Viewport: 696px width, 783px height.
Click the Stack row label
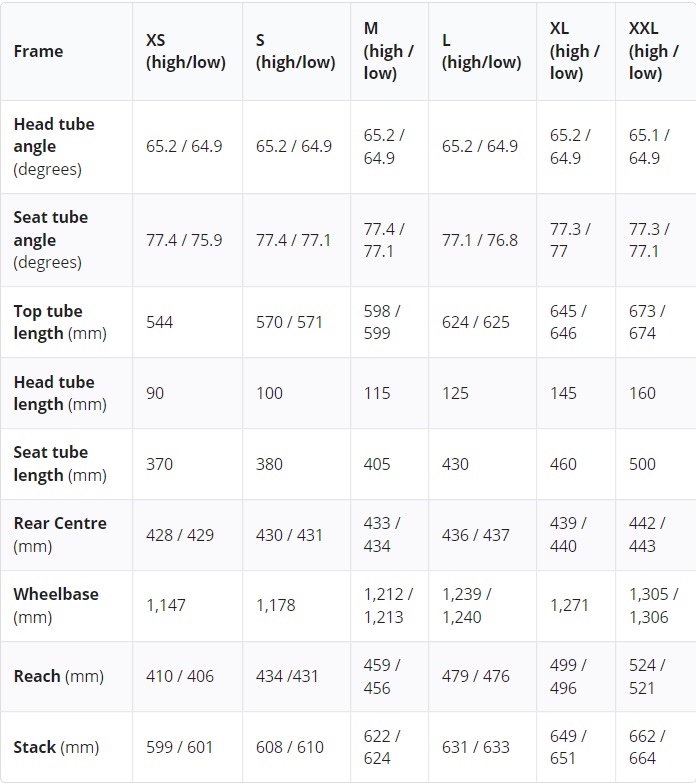57,747
